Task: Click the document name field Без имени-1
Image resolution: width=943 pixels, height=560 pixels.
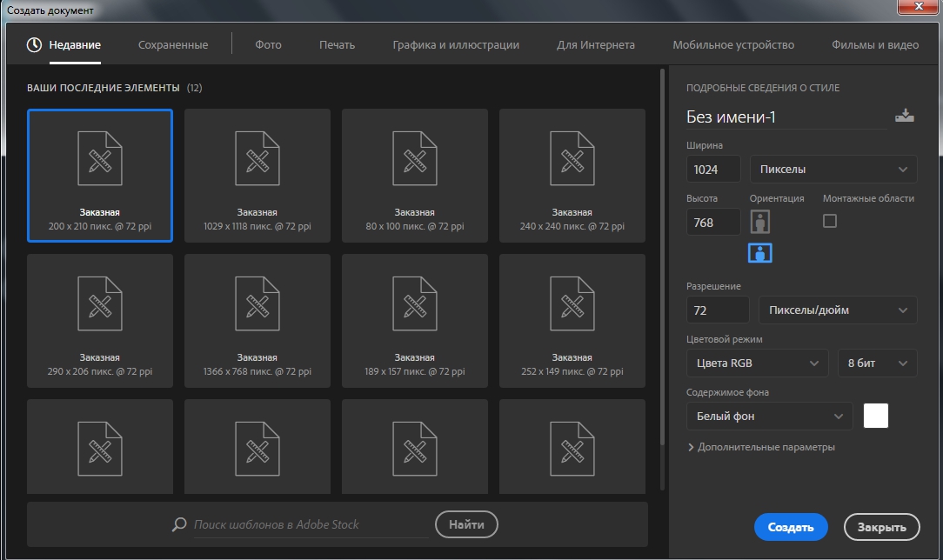Action: coord(786,117)
